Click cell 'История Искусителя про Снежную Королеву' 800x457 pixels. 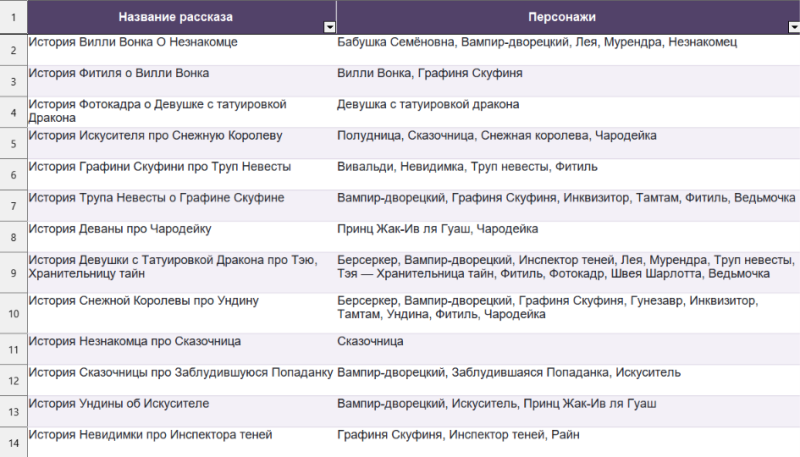[x=182, y=143]
